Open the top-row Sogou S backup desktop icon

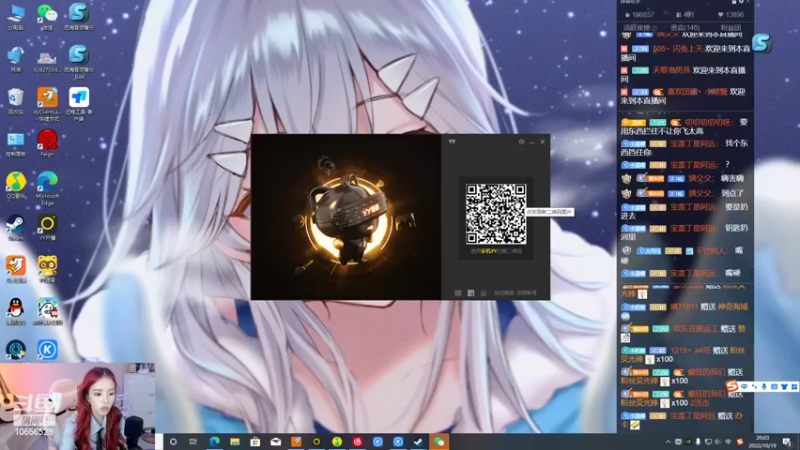pos(79,16)
